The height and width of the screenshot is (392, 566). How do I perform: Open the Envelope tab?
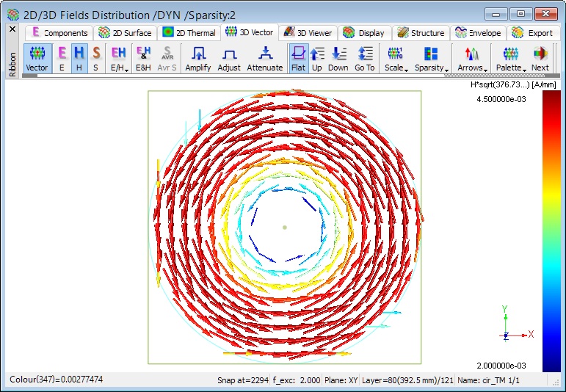[479, 32]
